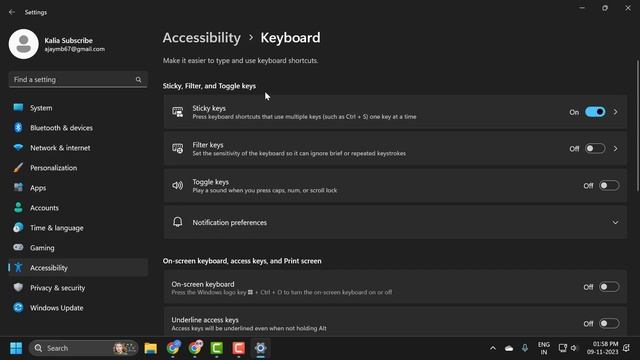Click the Personalization brush icon

18,168
